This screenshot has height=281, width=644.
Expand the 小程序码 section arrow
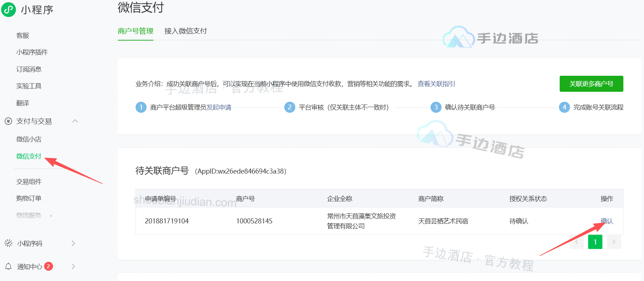coord(73,243)
